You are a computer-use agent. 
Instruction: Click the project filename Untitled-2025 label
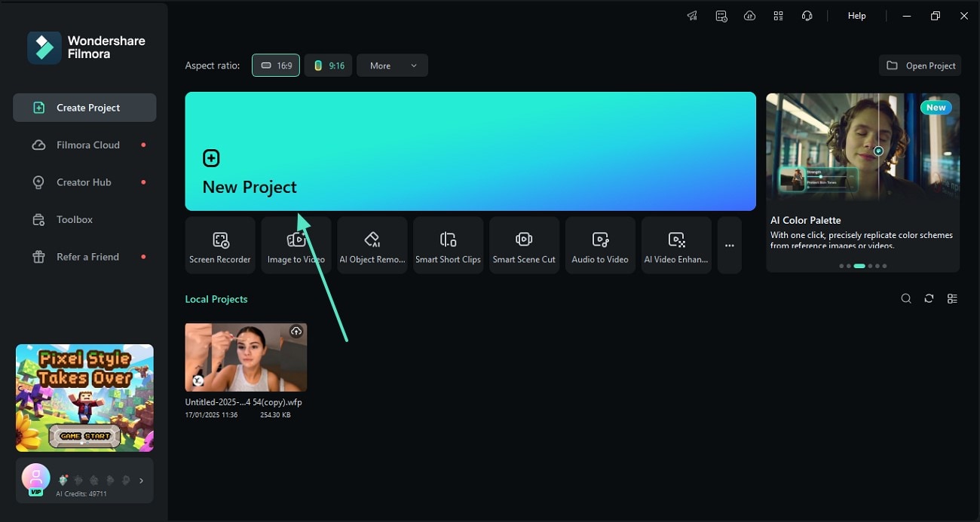(x=243, y=402)
